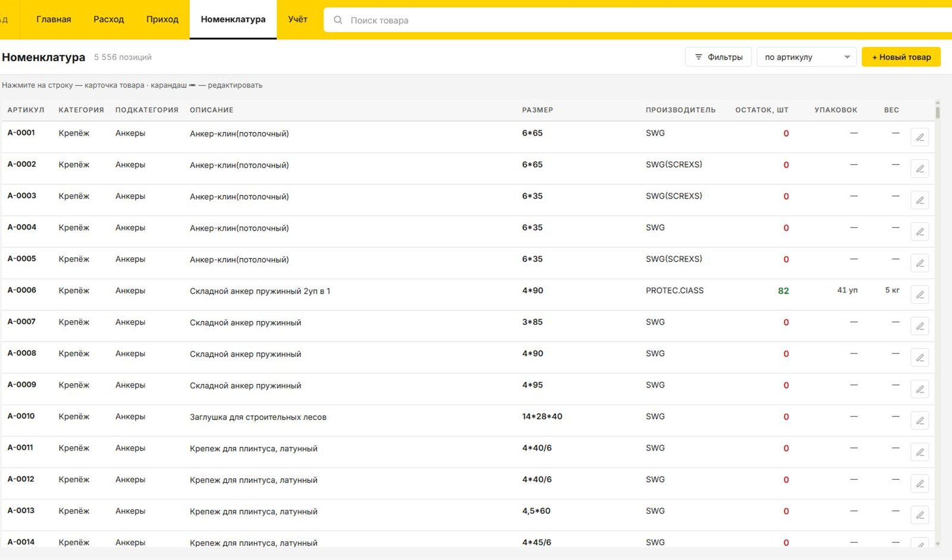Click the ОПИСАНИЕ column header
Viewport: 952px width, 560px height.
[211, 110]
